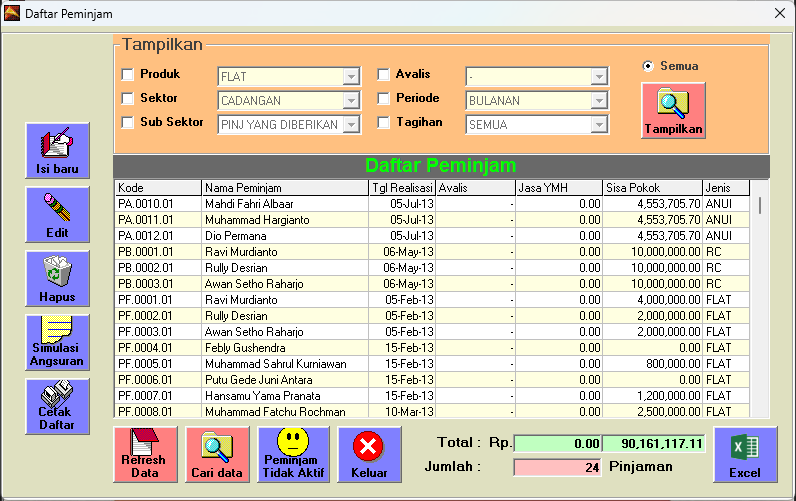Click the Tampilkan magnifier button

tap(673, 110)
